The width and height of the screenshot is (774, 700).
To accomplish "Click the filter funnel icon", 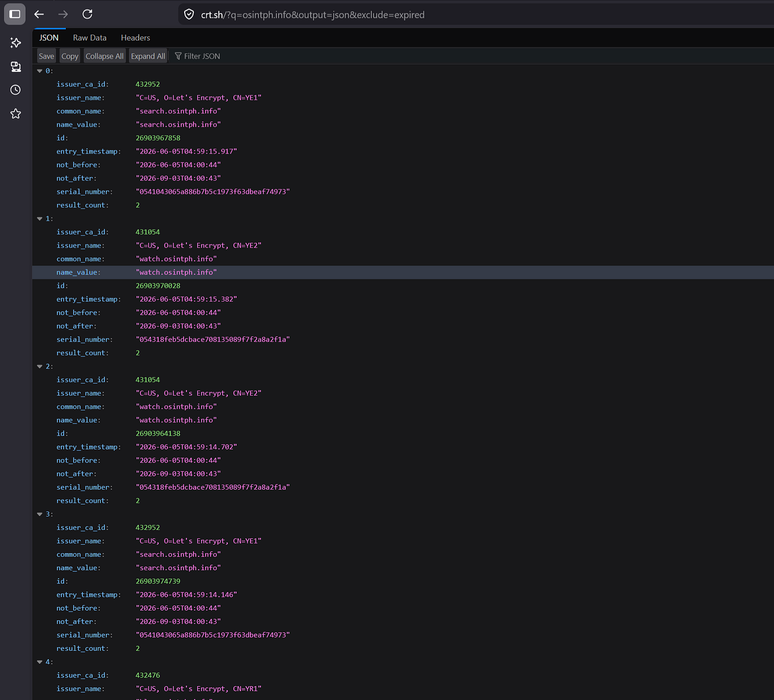I will pyautogui.click(x=178, y=56).
